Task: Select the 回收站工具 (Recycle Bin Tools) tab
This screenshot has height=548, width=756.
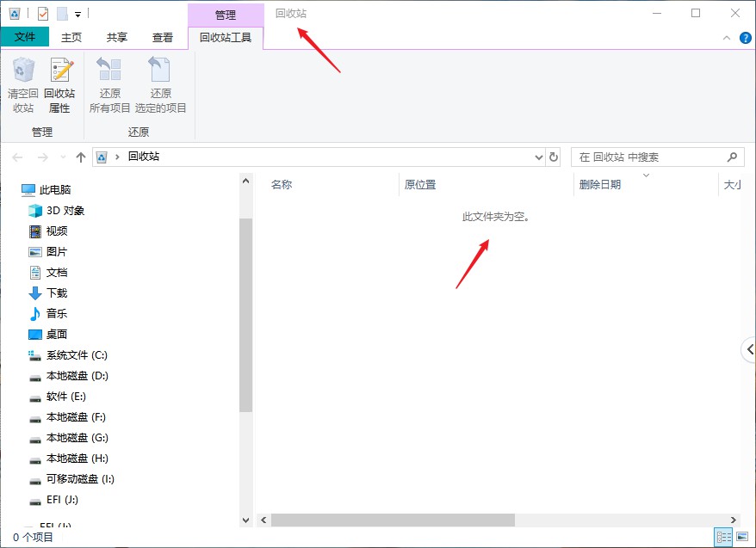Action: 226,38
